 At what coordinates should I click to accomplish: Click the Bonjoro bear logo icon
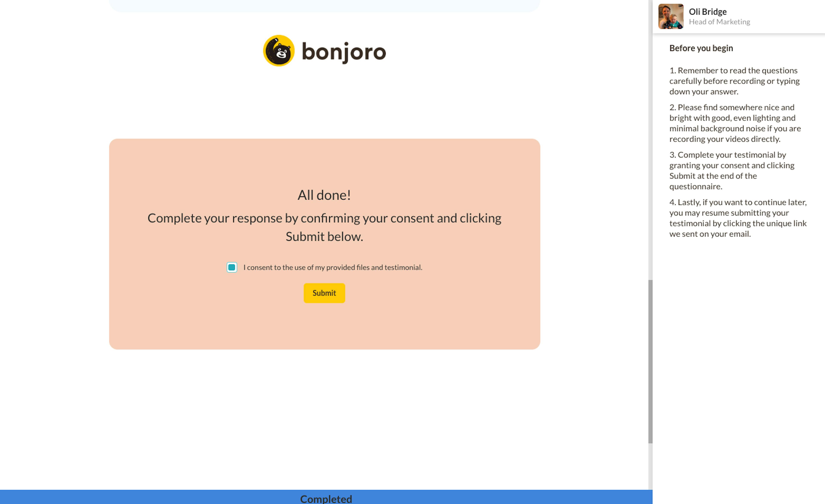(279, 51)
